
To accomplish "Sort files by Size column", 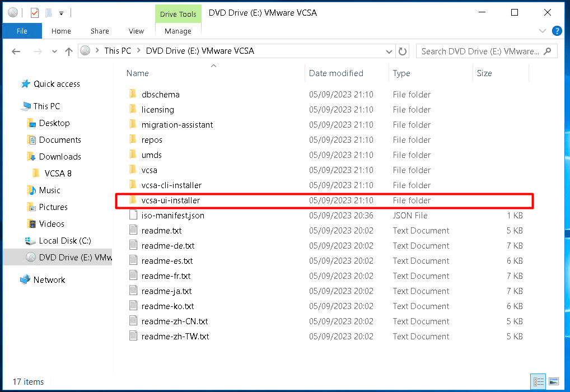I will [484, 73].
